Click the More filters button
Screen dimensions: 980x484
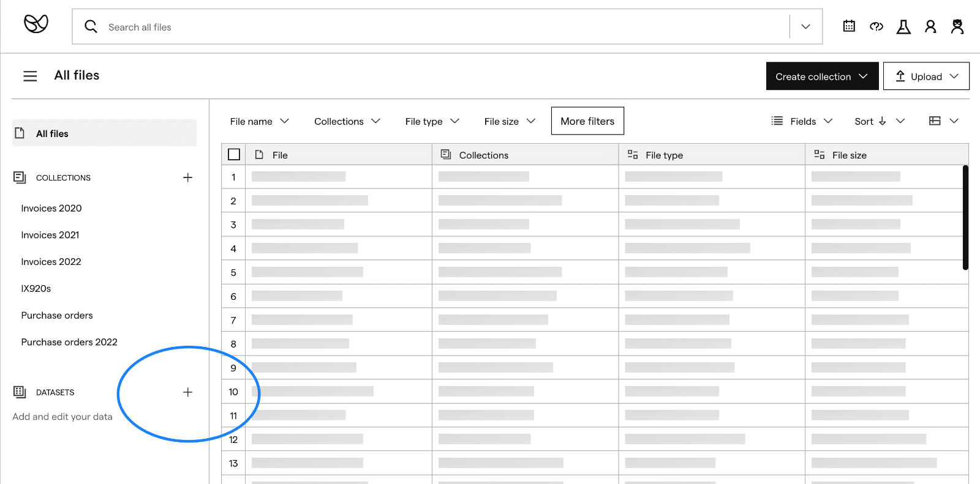point(587,121)
